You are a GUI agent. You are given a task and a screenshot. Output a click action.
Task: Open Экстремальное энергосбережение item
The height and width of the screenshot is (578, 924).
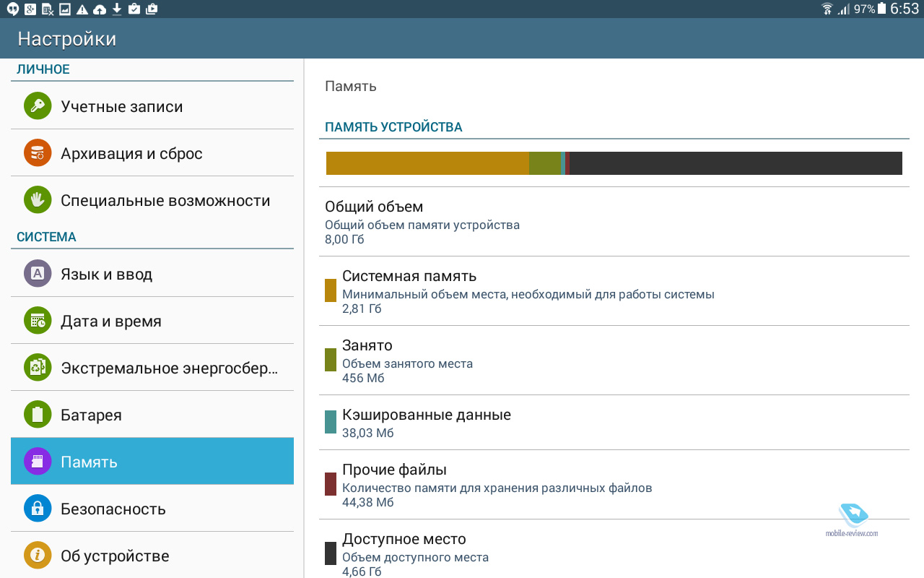pos(152,368)
